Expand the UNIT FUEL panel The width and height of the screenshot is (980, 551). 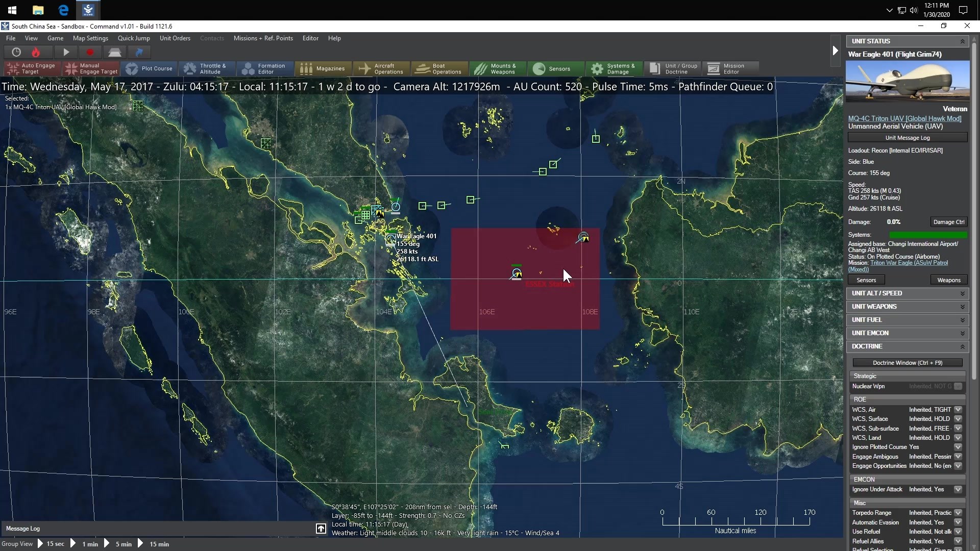(x=962, y=320)
